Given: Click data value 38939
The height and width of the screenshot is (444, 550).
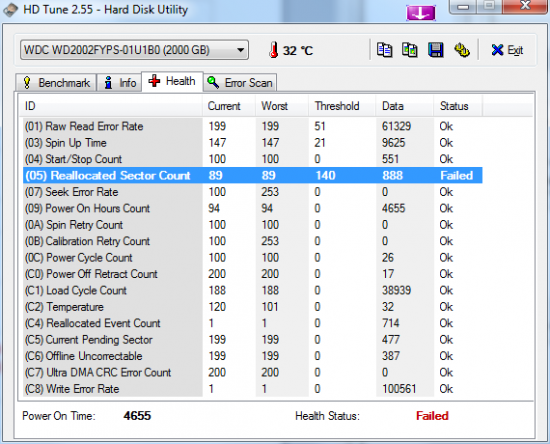Looking at the screenshot, I should (x=396, y=290).
